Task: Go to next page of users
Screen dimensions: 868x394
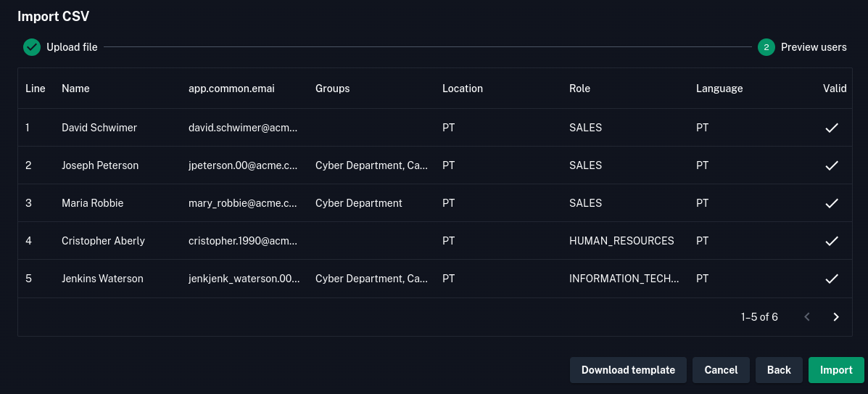Action: click(x=836, y=317)
